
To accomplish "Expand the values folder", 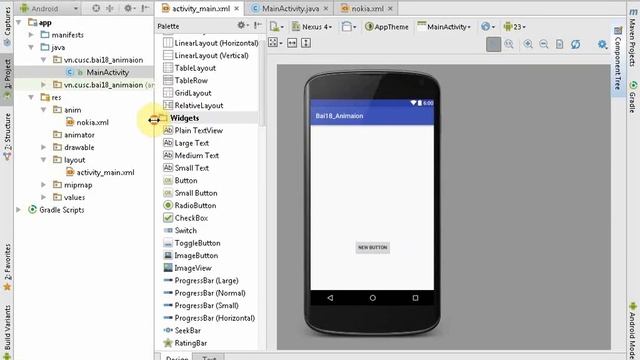I will pyautogui.click(x=43, y=198).
